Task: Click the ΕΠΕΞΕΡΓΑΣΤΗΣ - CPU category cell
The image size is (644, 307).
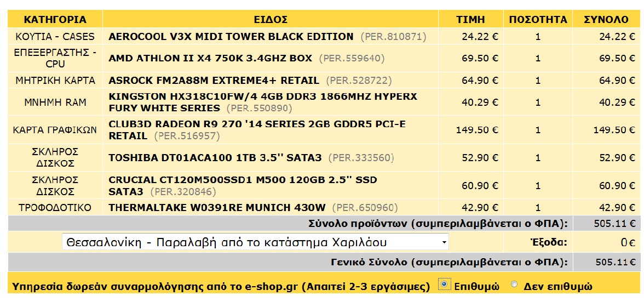Action: tap(55, 58)
